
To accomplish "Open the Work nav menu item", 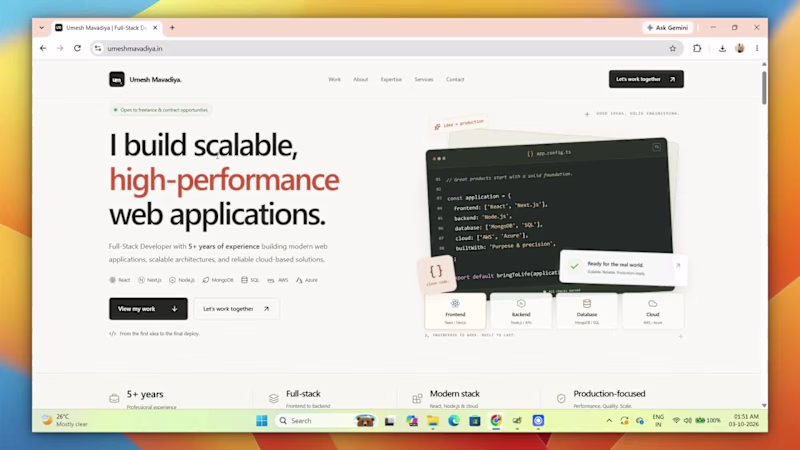I will (334, 80).
